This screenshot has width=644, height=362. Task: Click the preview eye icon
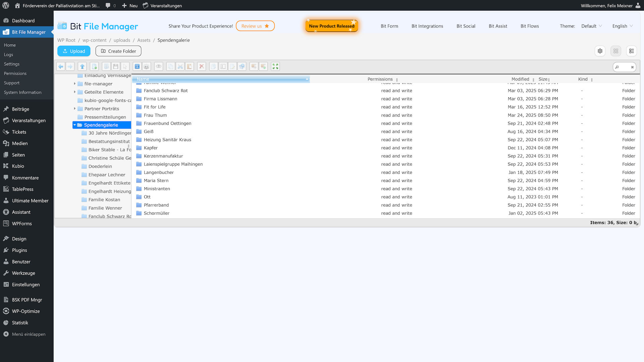pos(159,66)
